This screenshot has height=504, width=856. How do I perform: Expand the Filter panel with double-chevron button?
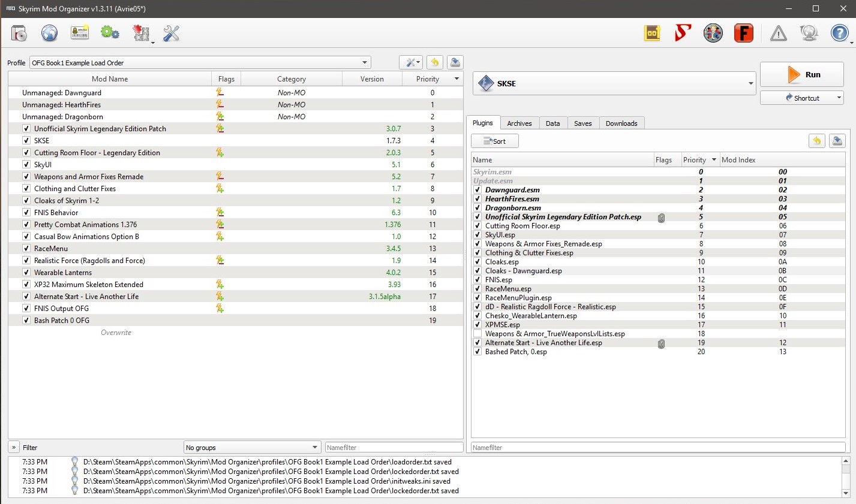(14, 447)
